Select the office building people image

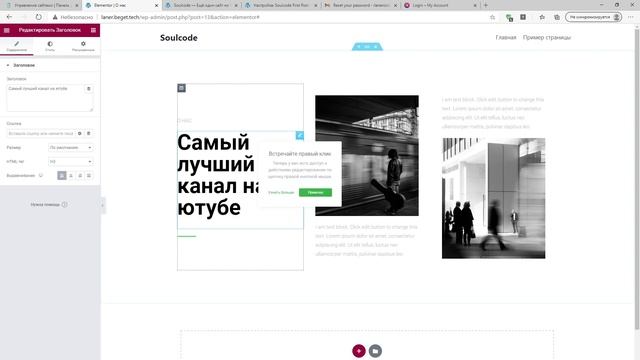(493, 198)
